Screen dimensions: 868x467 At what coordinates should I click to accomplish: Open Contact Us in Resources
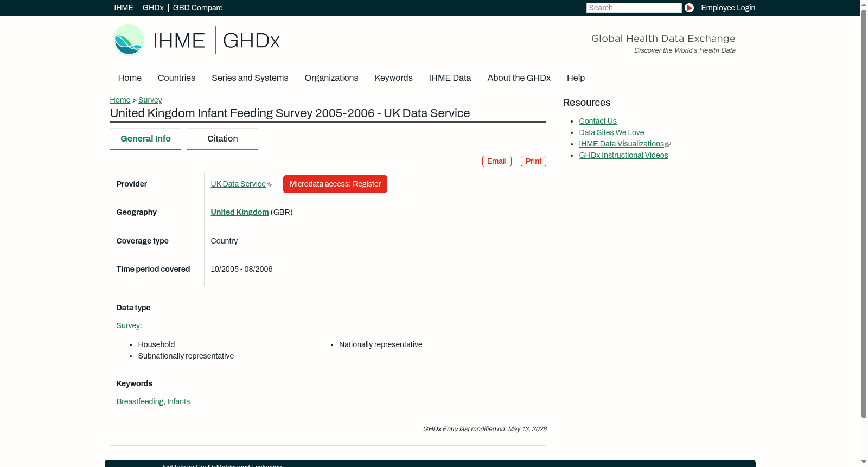coord(598,121)
